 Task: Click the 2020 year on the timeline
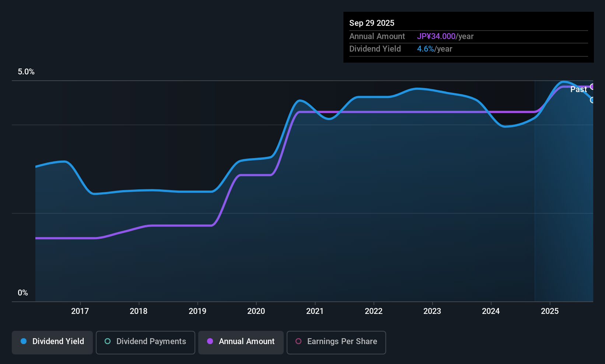(256, 311)
